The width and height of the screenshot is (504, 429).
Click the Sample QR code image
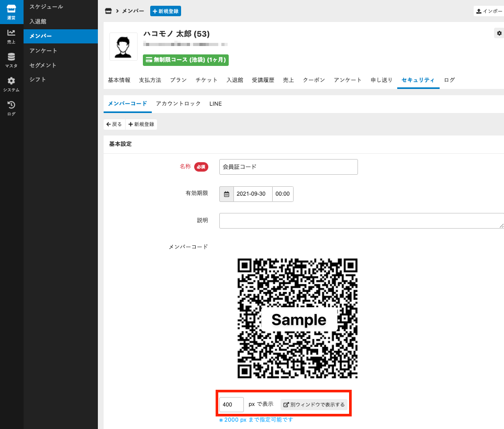pos(297,318)
